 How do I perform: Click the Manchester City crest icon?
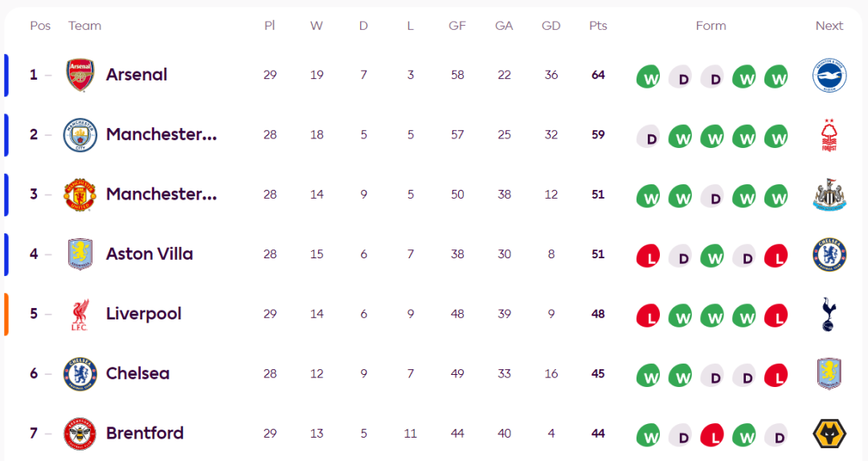(x=80, y=135)
